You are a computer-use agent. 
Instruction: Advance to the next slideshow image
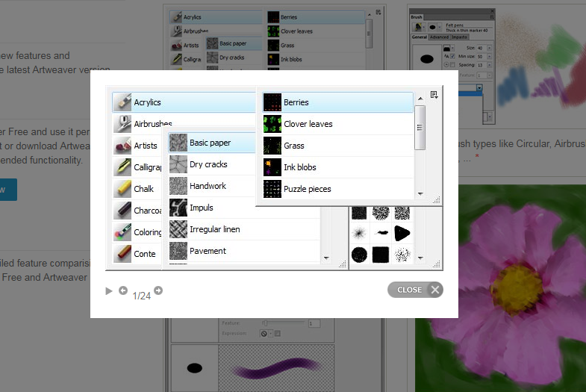coord(158,290)
